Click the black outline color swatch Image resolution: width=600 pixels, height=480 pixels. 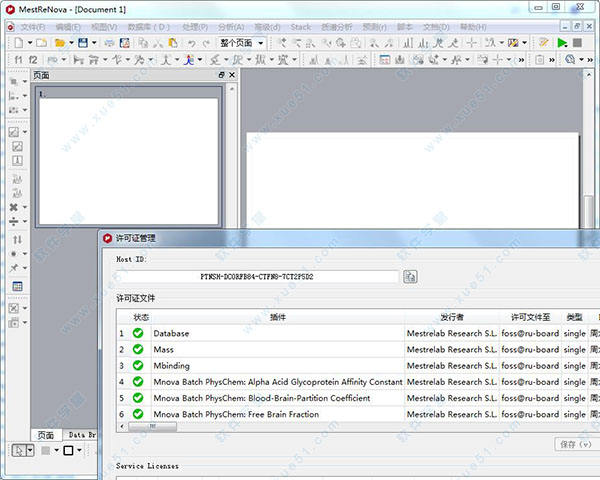(x=68, y=451)
